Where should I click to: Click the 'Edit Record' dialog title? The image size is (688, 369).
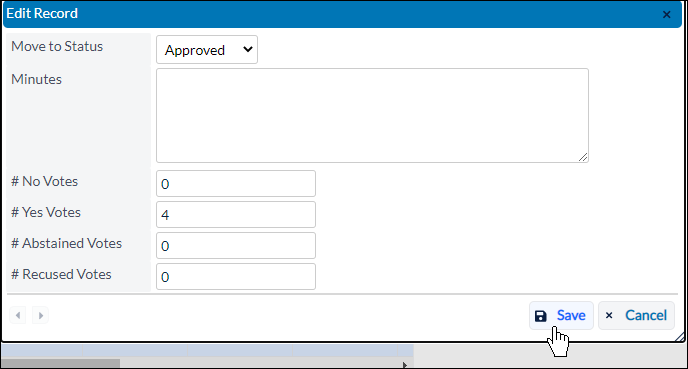coord(42,13)
